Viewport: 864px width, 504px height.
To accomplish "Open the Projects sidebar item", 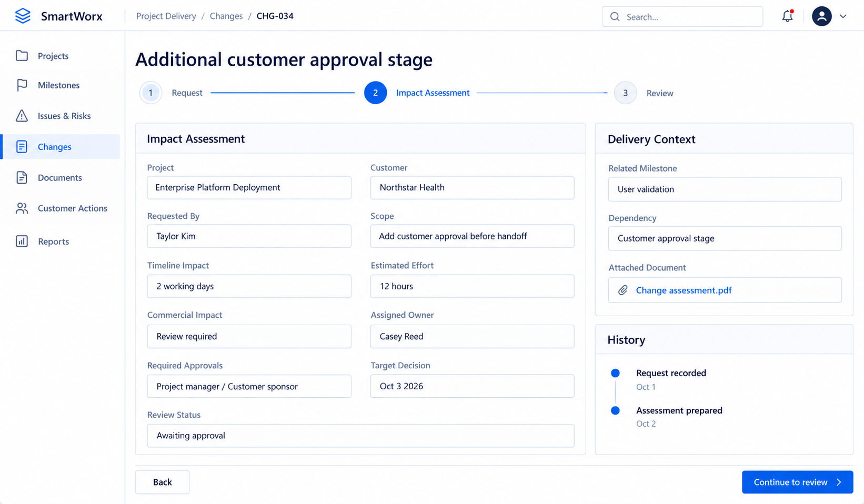I will (61, 56).
